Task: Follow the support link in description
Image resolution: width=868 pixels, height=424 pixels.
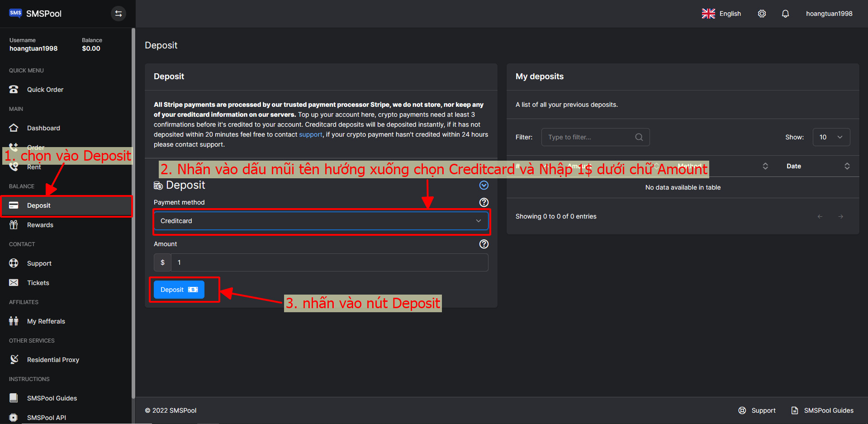Action: (x=310, y=134)
